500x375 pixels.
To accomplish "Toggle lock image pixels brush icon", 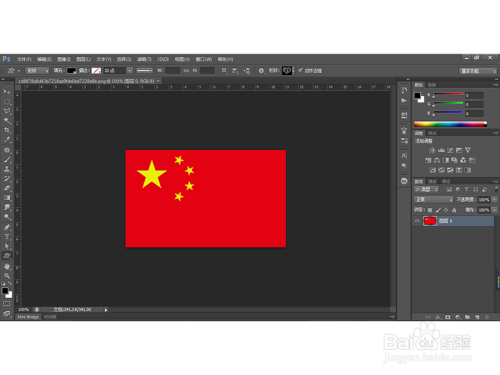I will tap(438, 210).
